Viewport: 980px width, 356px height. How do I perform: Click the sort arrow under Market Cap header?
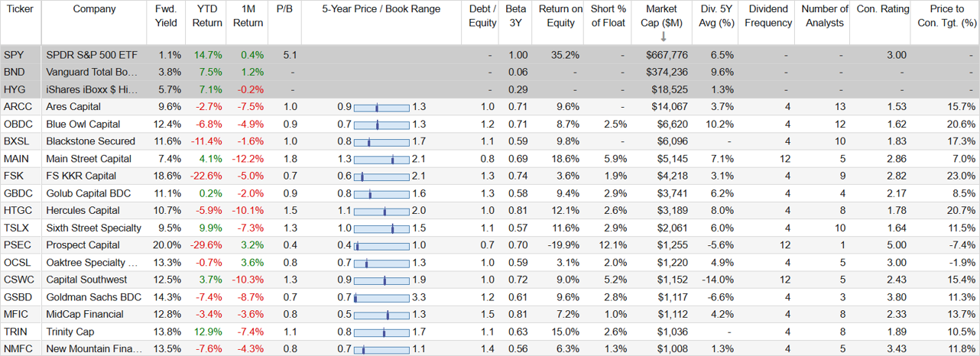pos(663,37)
